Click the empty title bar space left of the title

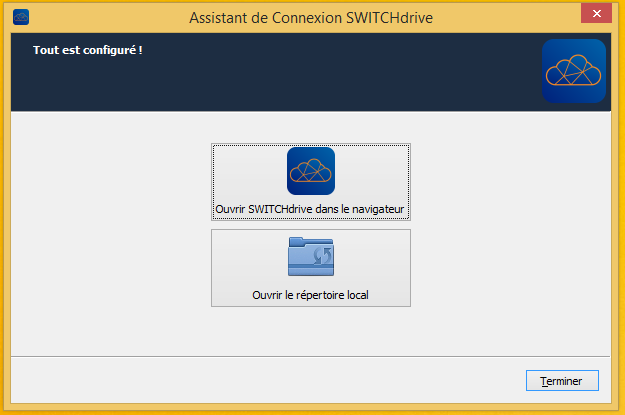[100, 16]
